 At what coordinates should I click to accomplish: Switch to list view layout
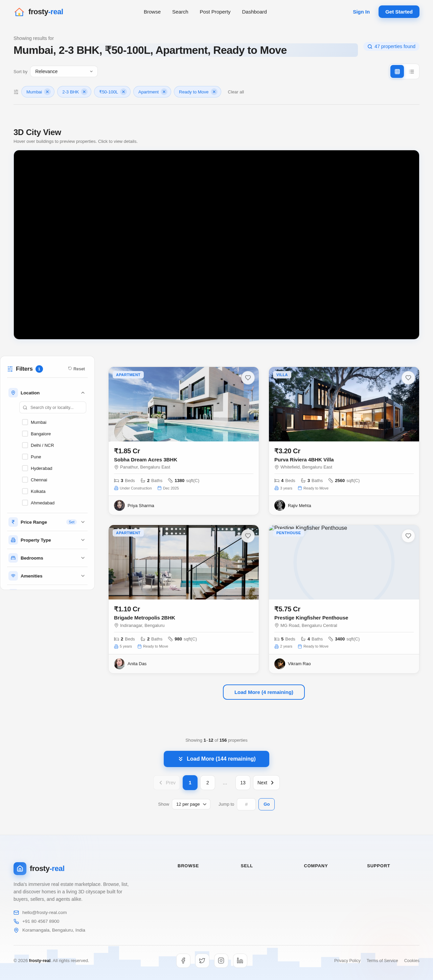point(411,71)
